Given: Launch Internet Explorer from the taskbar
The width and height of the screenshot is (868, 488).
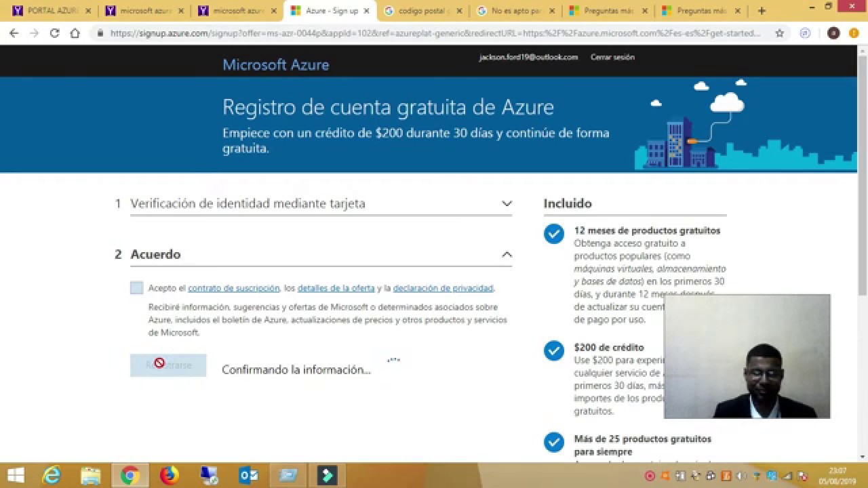Looking at the screenshot, I should [x=52, y=475].
